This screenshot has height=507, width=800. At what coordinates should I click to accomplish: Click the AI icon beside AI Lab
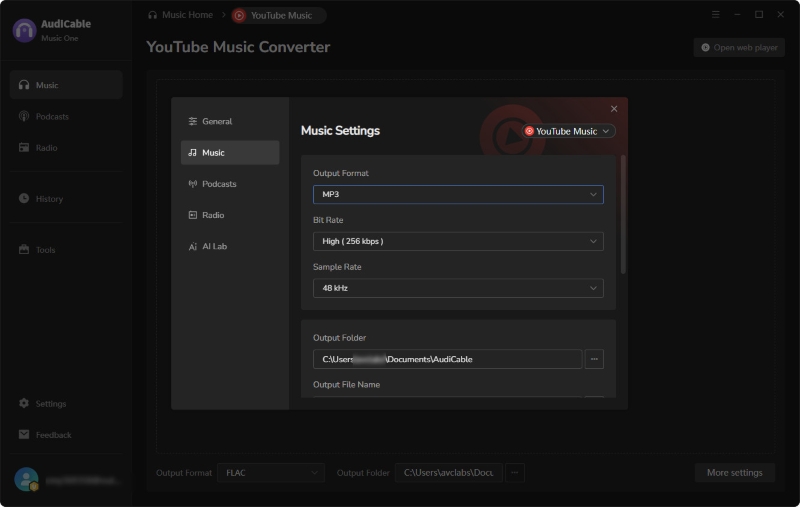[x=192, y=246]
